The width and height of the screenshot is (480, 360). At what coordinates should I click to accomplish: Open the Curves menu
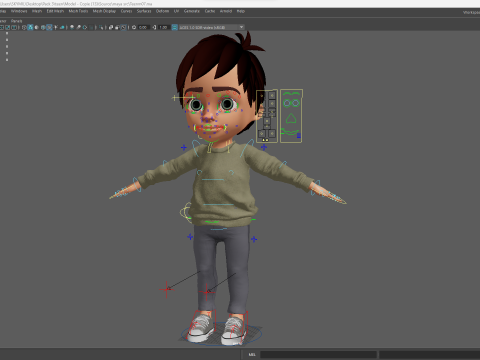click(x=126, y=11)
